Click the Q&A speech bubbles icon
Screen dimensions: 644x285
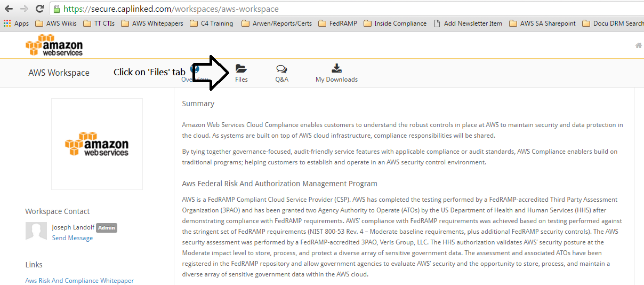281,68
